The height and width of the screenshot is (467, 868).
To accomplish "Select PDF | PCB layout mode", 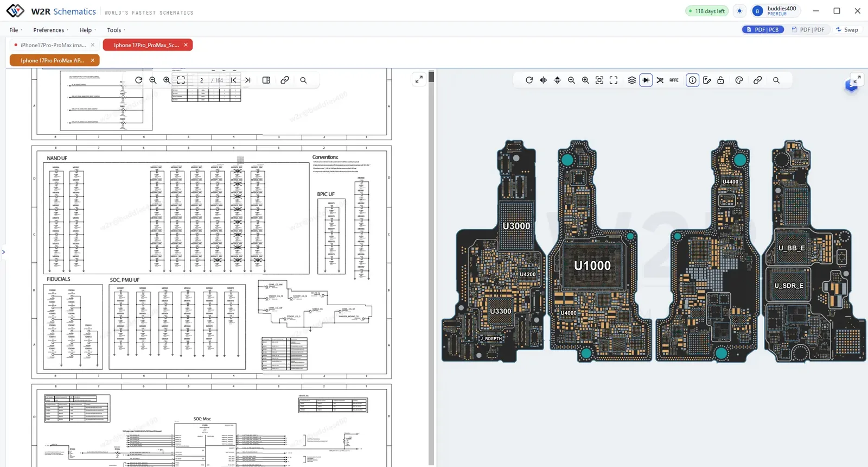I will pos(763,29).
